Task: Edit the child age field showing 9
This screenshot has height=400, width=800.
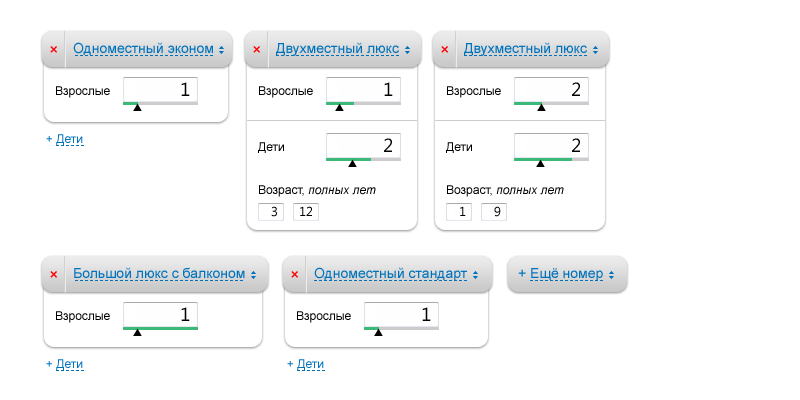Action: point(493,212)
